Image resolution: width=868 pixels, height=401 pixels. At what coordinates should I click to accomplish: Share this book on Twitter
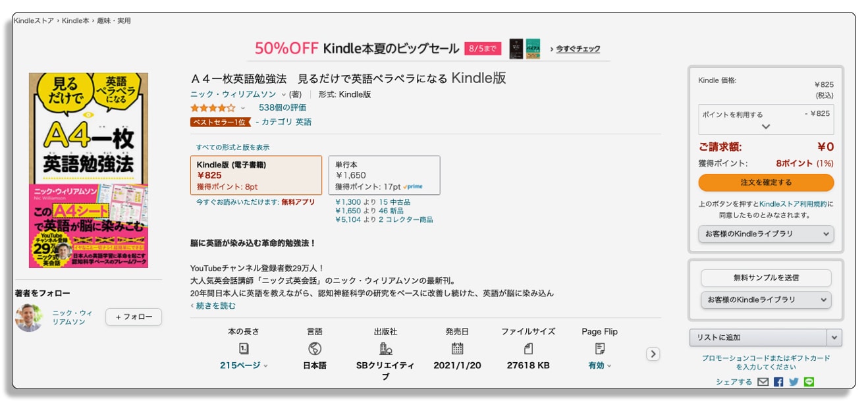(x=794, y=382)
